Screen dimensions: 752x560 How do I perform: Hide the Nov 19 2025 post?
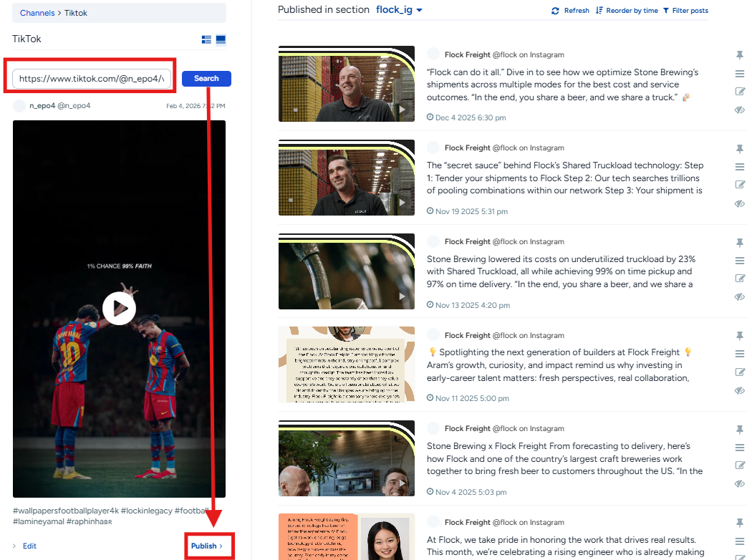[740, 203]
